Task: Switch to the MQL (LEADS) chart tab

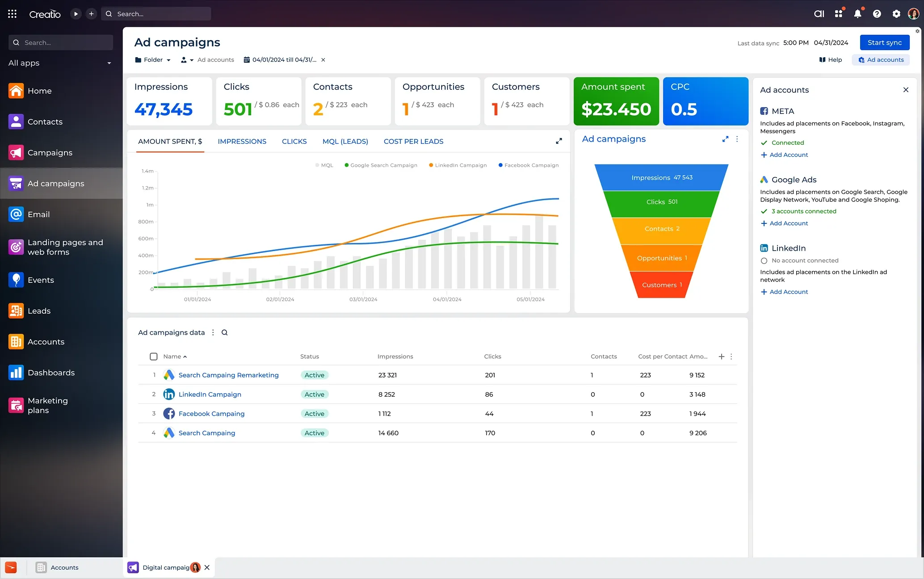Action: [x=345, y=142]
